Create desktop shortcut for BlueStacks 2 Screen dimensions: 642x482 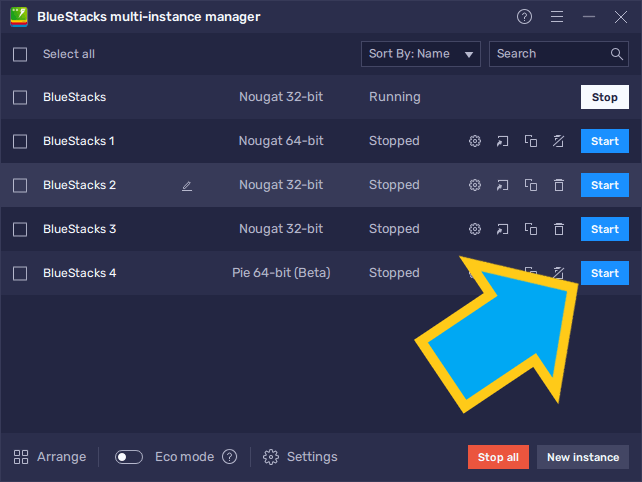point(503,185)
